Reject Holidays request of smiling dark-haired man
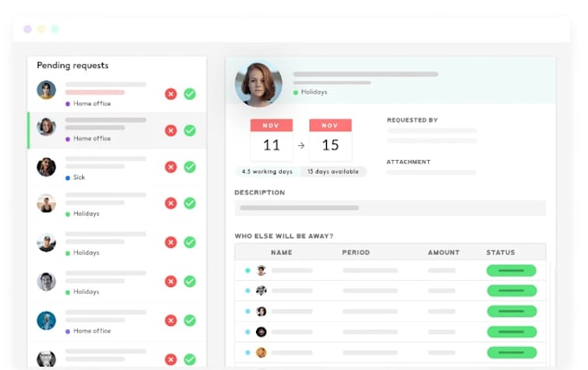 (x=170, y=281)
